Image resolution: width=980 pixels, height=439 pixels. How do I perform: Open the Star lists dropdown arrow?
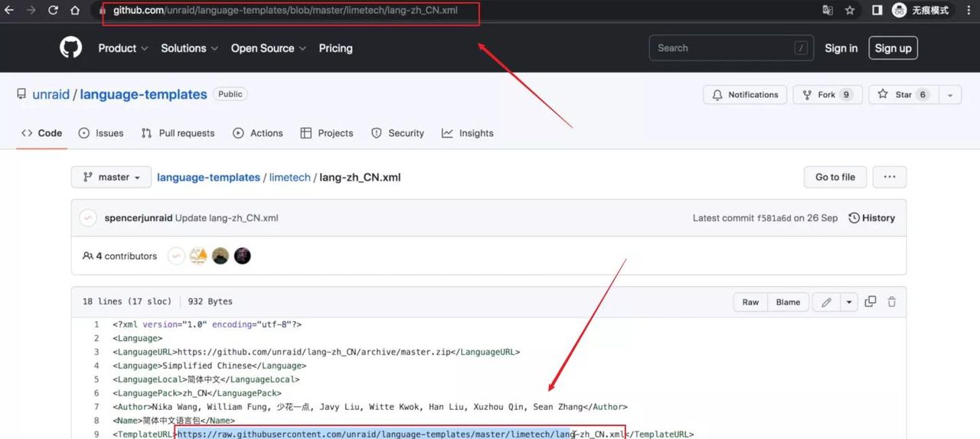click(x=950, y=95)
